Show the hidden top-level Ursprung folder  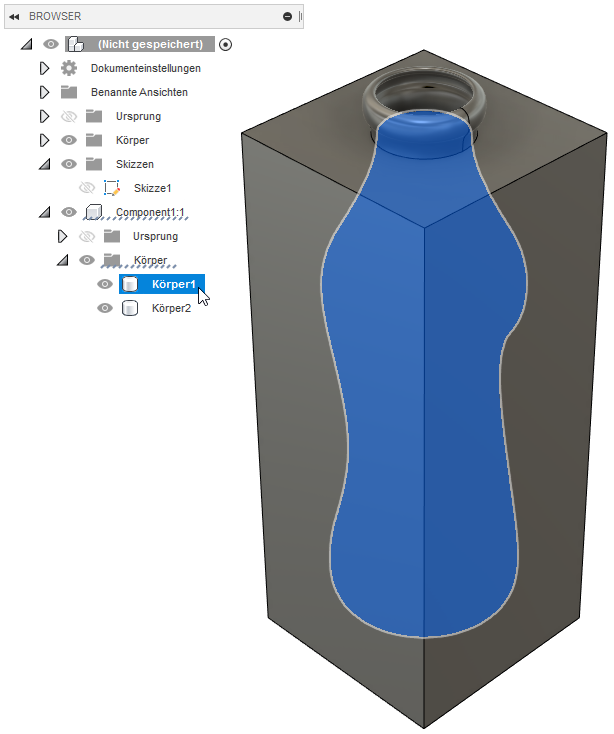pos(69,116)
